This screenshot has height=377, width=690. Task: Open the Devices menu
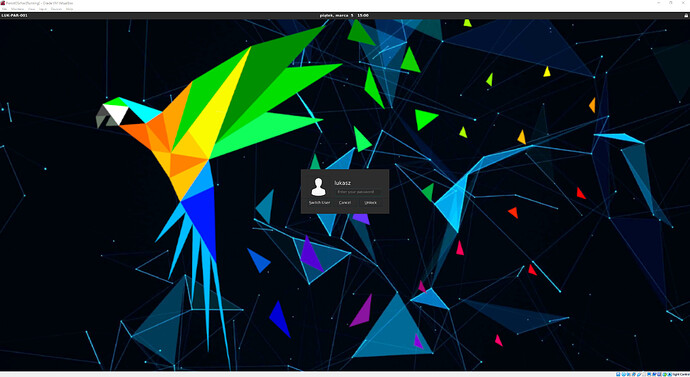point(56,9)
